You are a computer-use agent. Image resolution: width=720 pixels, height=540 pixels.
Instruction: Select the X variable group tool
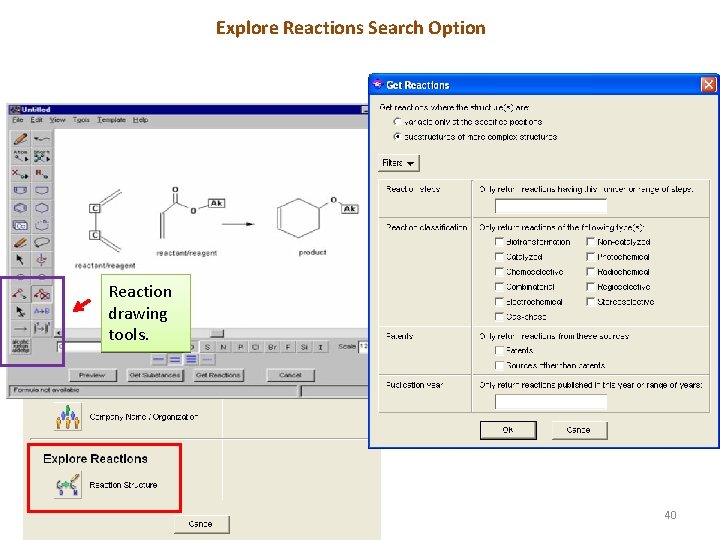click(x=20, y=173)
